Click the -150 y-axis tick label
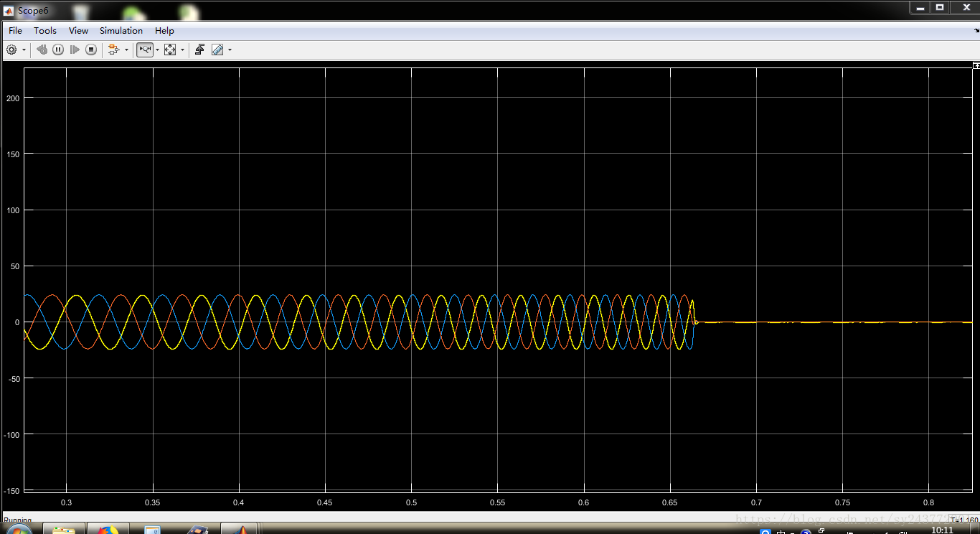The width and height of the screenshot is (980, 534). pyautogui.click(x=11, y=490)
